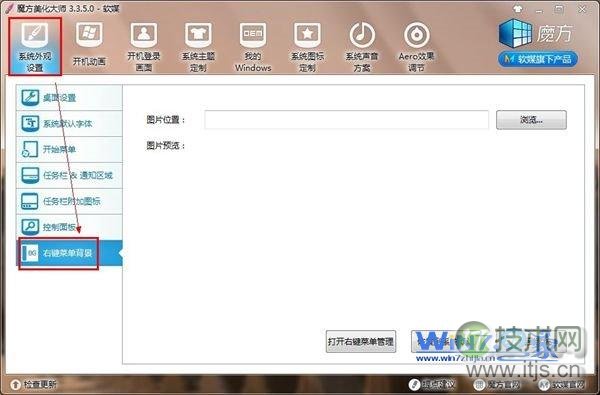
Task: Click the 图片位置 label text
Action: pyautogui.click(x=166, y=120)
